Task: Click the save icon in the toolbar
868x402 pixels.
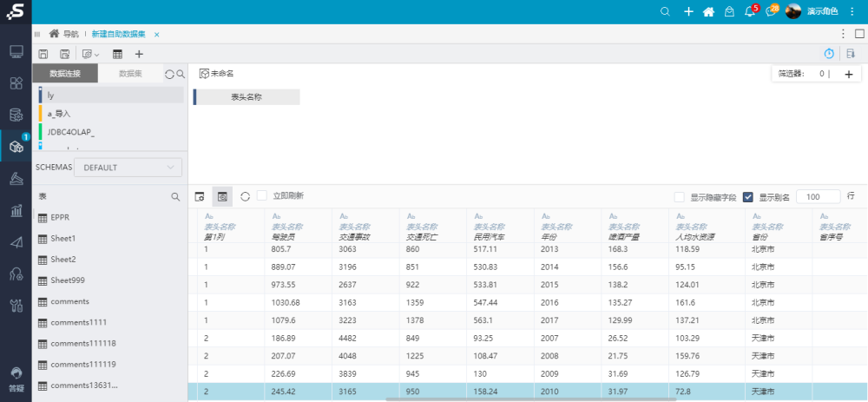Action: point(43,54)
